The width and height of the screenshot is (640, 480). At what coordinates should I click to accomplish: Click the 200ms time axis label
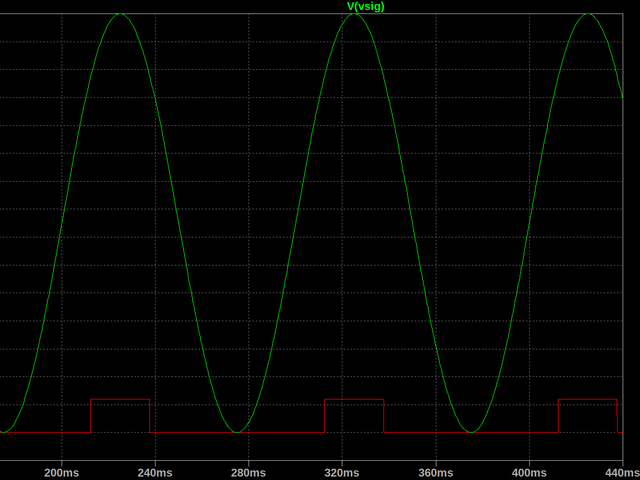pyautogui.click(x=61, y=471)
